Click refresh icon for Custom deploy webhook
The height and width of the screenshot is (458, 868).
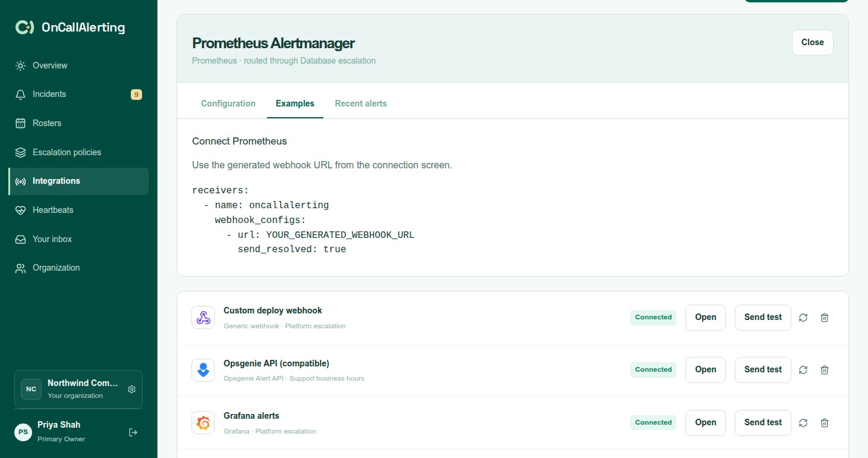point(803,318)
